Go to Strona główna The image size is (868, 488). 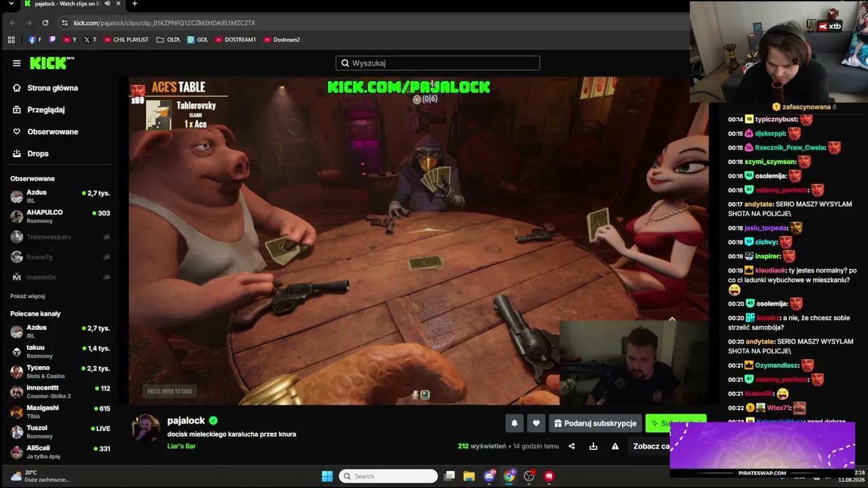coord(45,88)
